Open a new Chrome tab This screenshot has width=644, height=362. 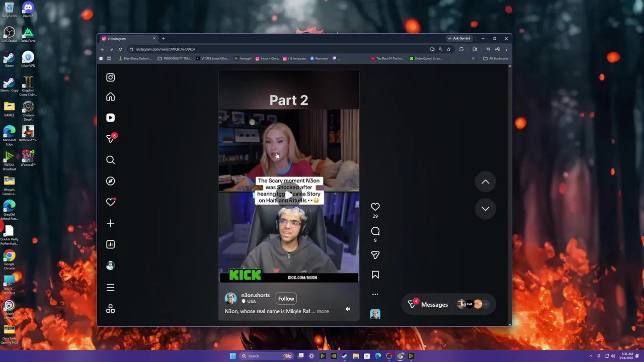click(163, 38)
